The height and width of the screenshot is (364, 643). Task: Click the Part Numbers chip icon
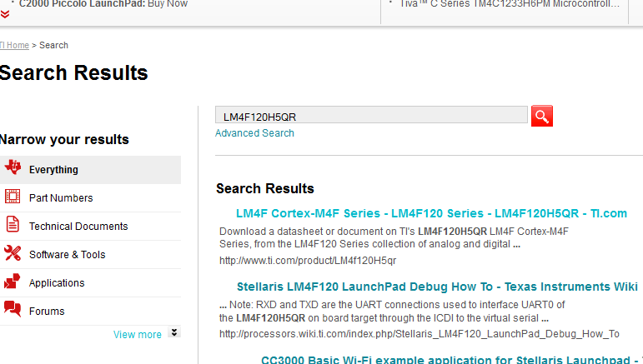[x=13, y=197]
